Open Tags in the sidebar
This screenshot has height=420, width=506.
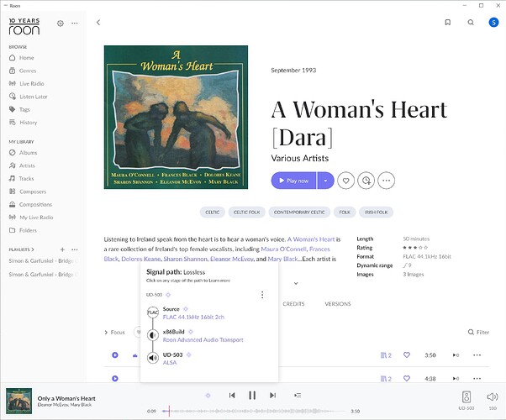(x=19, y=109)
